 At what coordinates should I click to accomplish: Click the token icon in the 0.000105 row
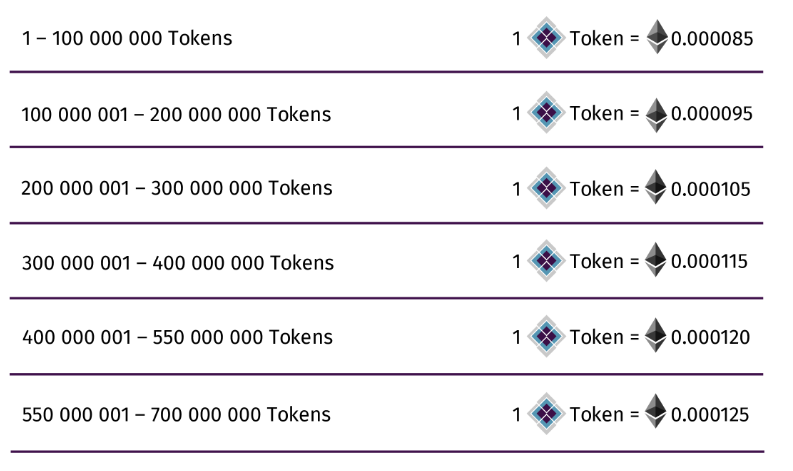coord(546,188)
